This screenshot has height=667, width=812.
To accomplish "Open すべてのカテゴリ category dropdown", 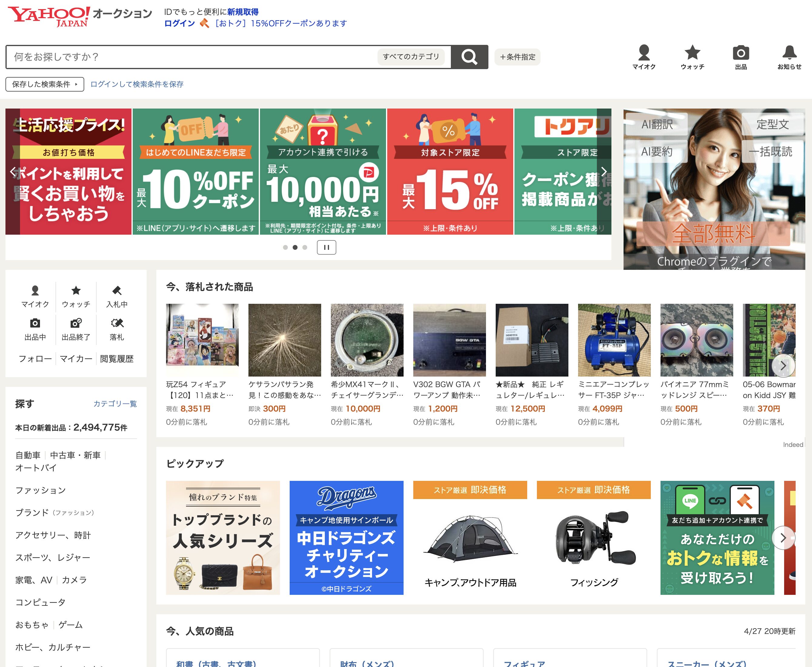I will click(411, 56).
